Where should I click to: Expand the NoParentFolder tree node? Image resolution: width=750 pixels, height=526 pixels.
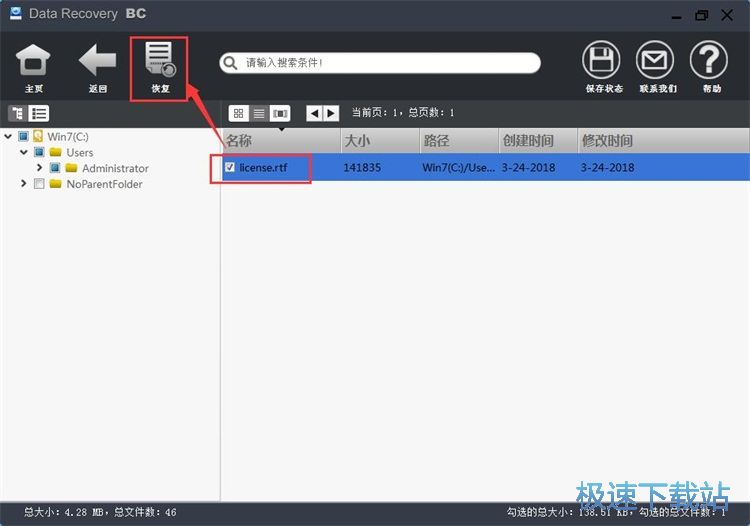pos(23,184)
